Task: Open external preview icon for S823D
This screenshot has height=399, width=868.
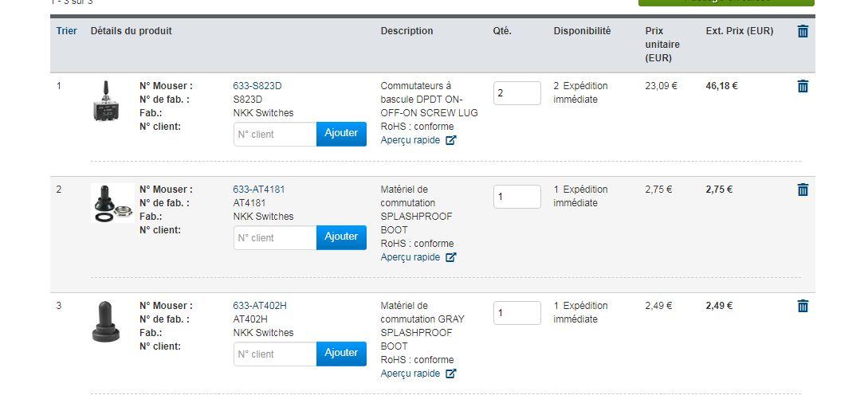Action: (x=450, y=140)
